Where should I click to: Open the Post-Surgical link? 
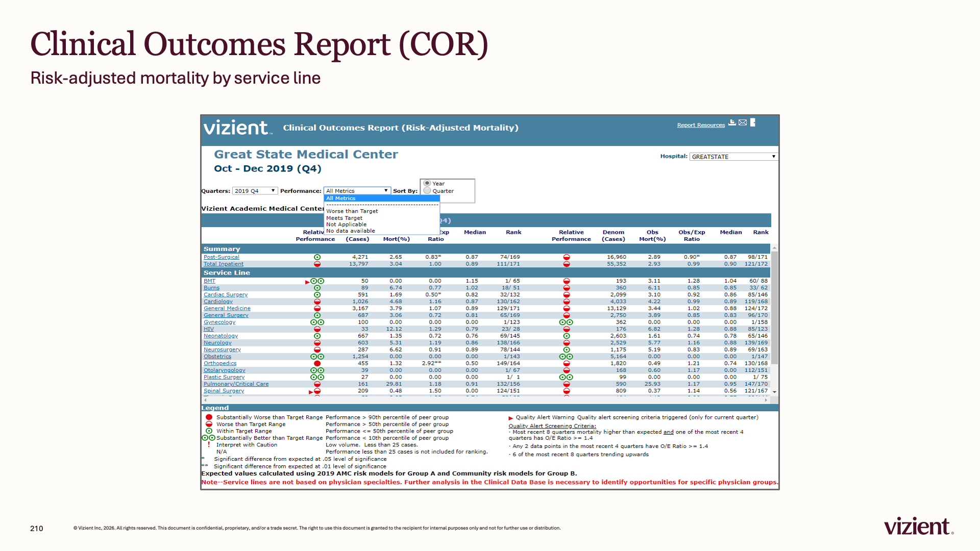[x=221, y=257]
